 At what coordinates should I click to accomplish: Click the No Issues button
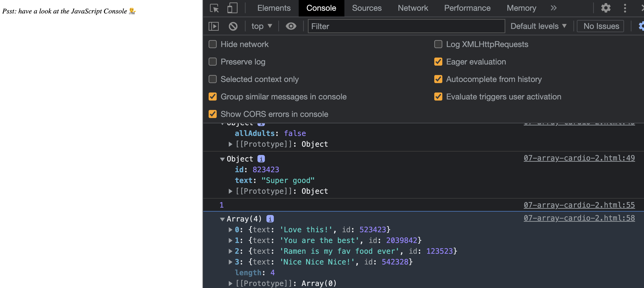point(601,26)
